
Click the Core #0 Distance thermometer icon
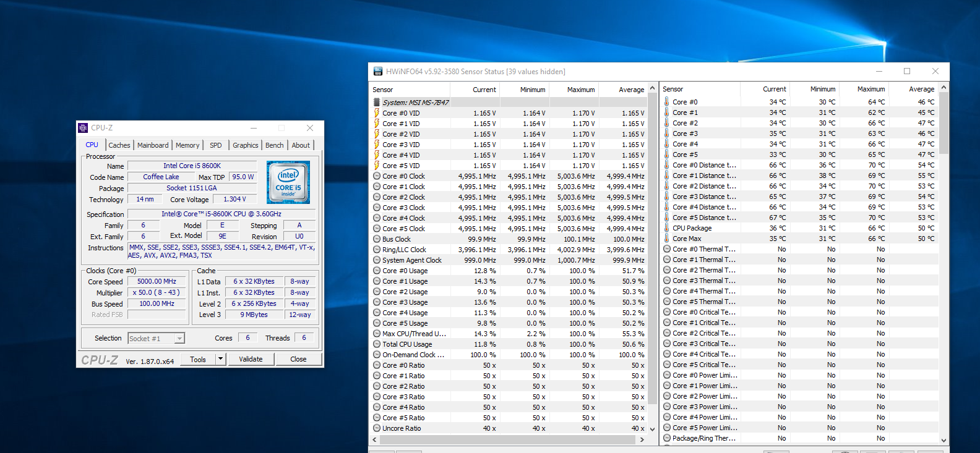pos(667,165)
